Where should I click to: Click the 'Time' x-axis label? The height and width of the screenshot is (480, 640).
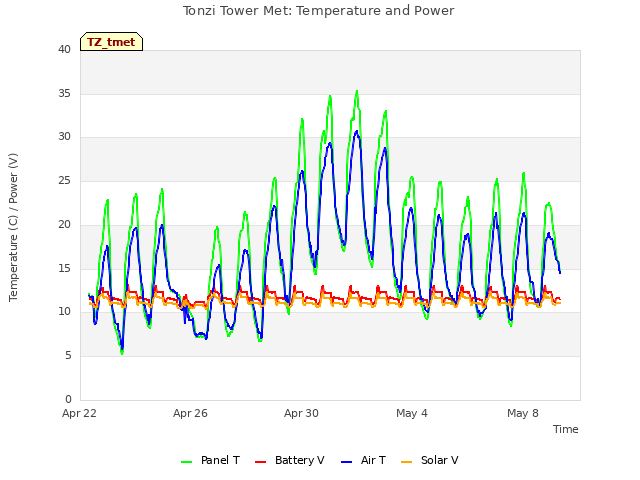coord(565,429)
